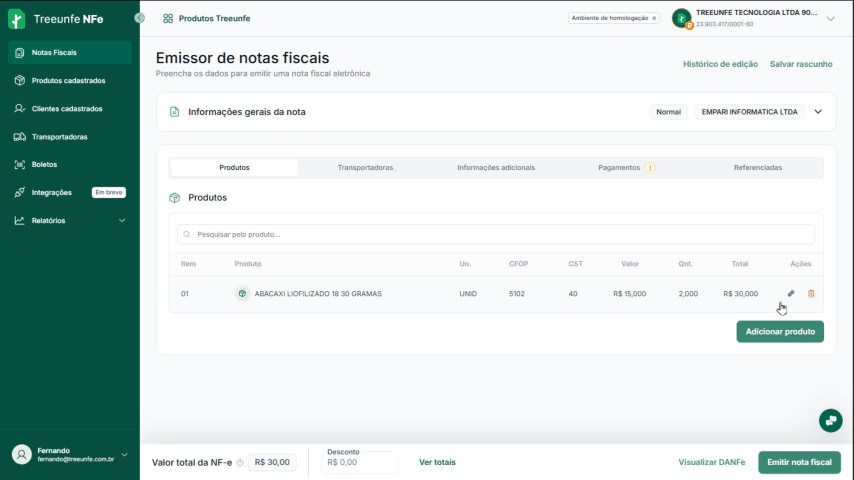Switch to the Transportadoras tab

[x=365, y=168]
